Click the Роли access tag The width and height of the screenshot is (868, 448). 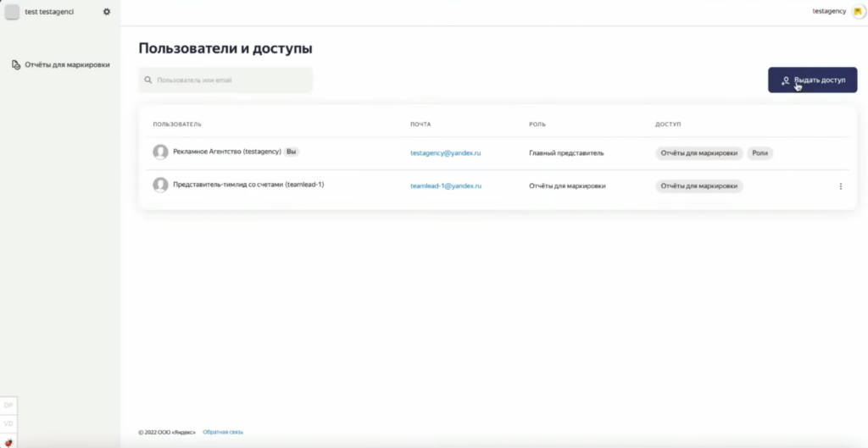[760, 153]
